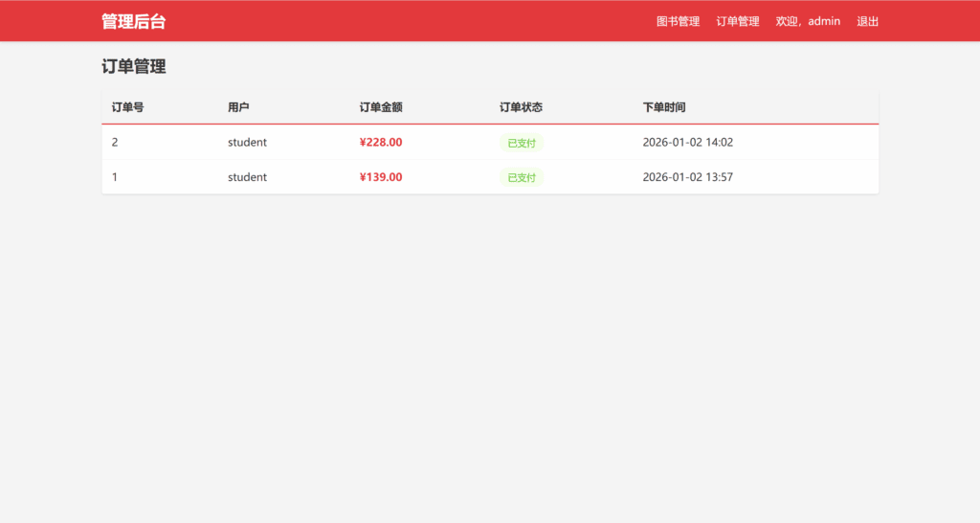Viewport: 980px width, 523px height.
Task: Click the user student for order 2
Action: click(247, 142)
